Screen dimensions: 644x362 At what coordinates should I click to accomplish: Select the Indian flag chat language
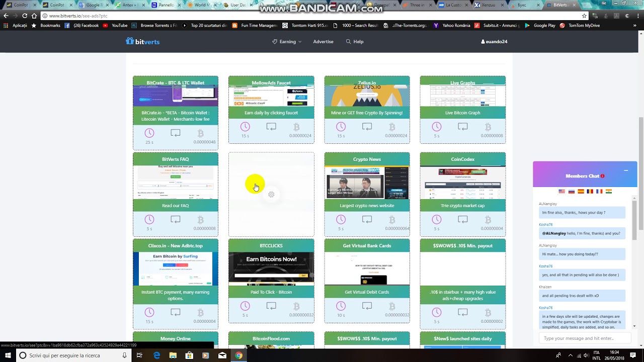pos(609,192)
